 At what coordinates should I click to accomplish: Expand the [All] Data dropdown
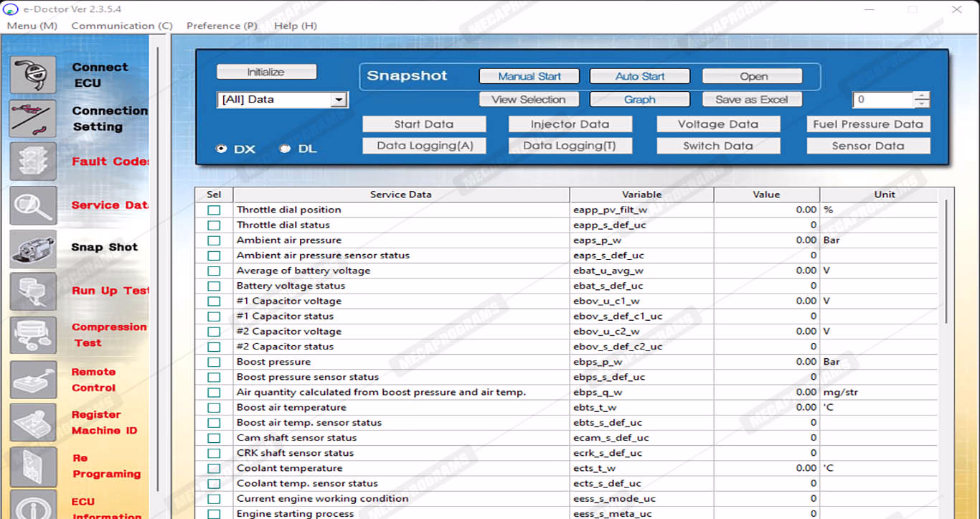pos(339,100)
